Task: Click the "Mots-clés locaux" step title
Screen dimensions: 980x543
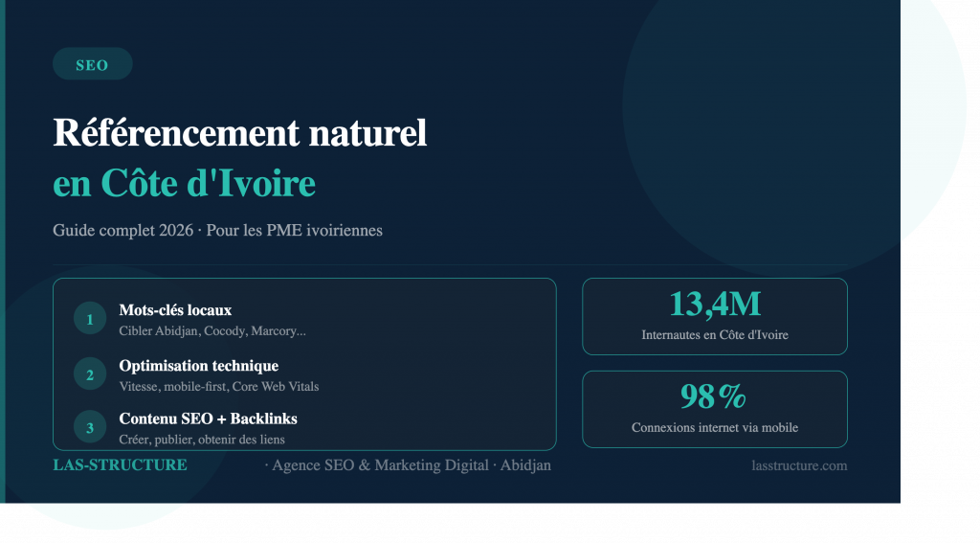Action: point(176,310)
